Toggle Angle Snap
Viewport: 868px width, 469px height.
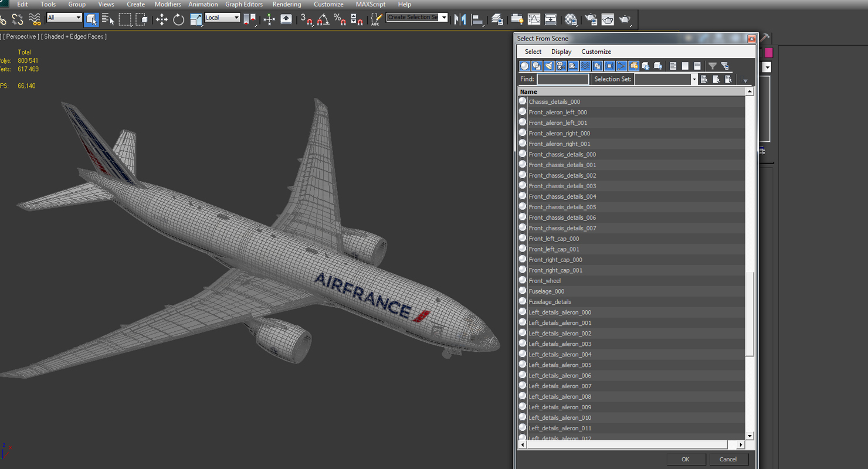pyautogui.click(x=323, y=19)
